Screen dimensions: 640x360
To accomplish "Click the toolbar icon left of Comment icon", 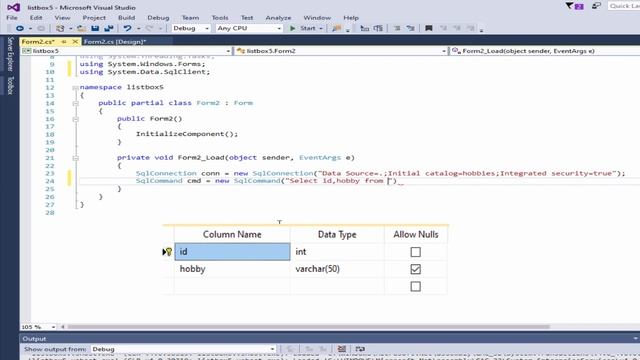I will click(378, 28).
